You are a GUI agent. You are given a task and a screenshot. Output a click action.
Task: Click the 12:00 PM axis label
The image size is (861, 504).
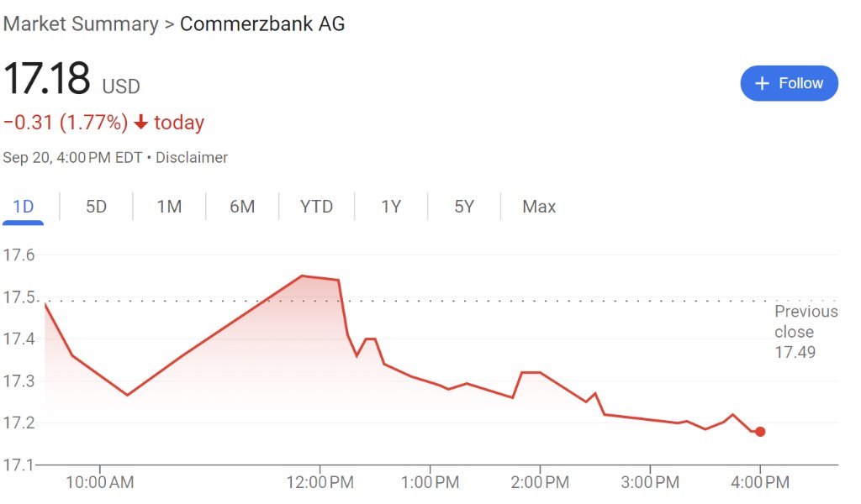click(320, 482)
